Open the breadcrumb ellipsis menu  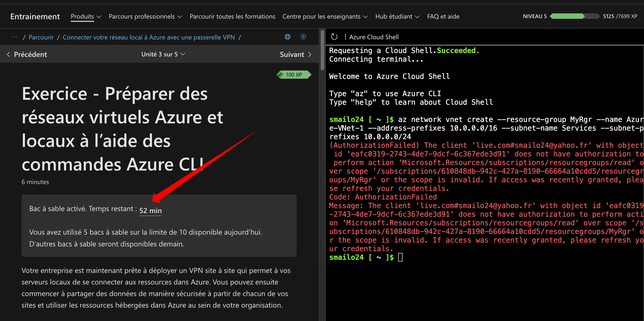pos(15,37)
